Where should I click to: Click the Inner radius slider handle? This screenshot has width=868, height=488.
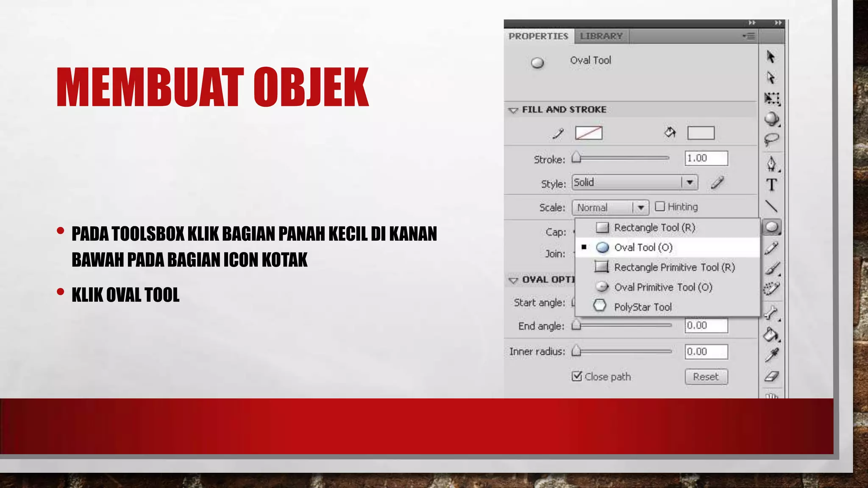pyautogui.click(x=576, y=351)
